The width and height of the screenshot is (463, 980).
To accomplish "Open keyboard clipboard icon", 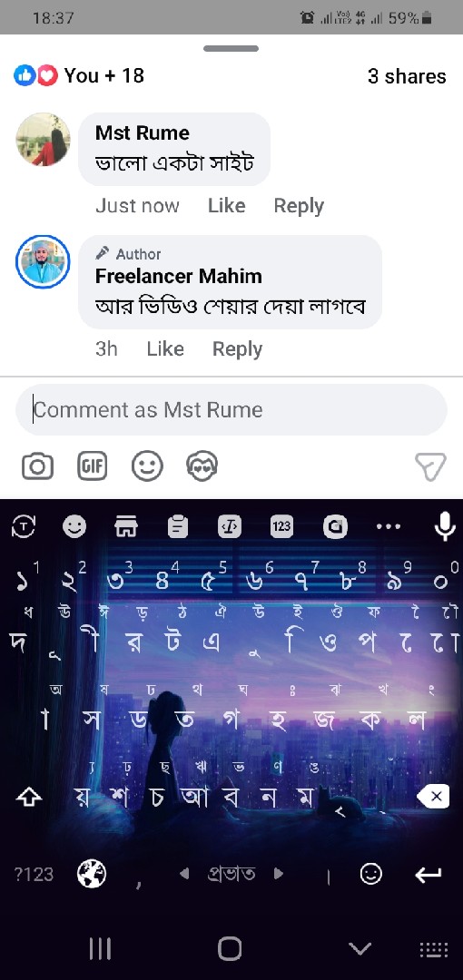I will click(x=178, y=527).
